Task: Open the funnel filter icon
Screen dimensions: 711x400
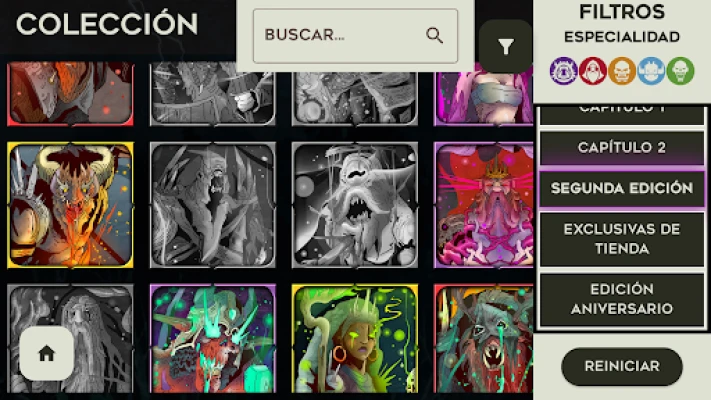Action: tap(506, 46)
